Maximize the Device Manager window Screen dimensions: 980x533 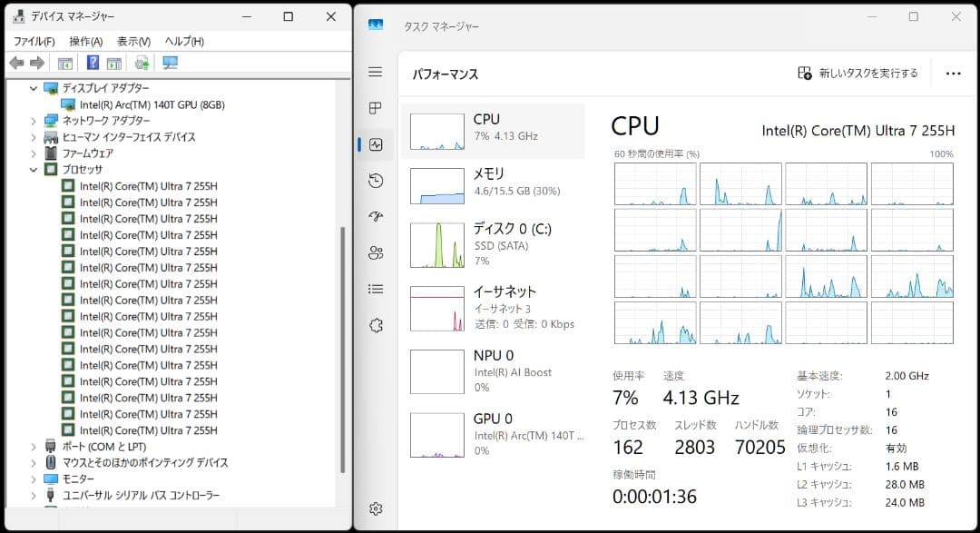click(x=289, y=17)
